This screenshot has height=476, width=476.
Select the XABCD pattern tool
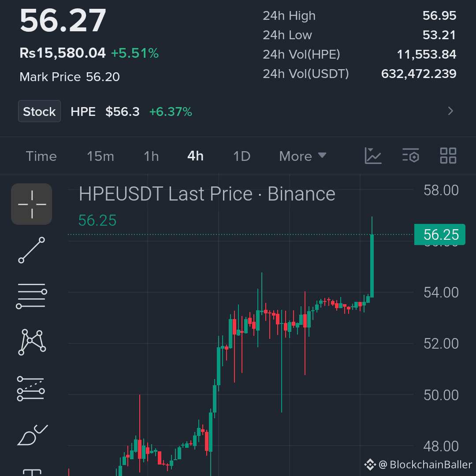click(x=32, y=342)
